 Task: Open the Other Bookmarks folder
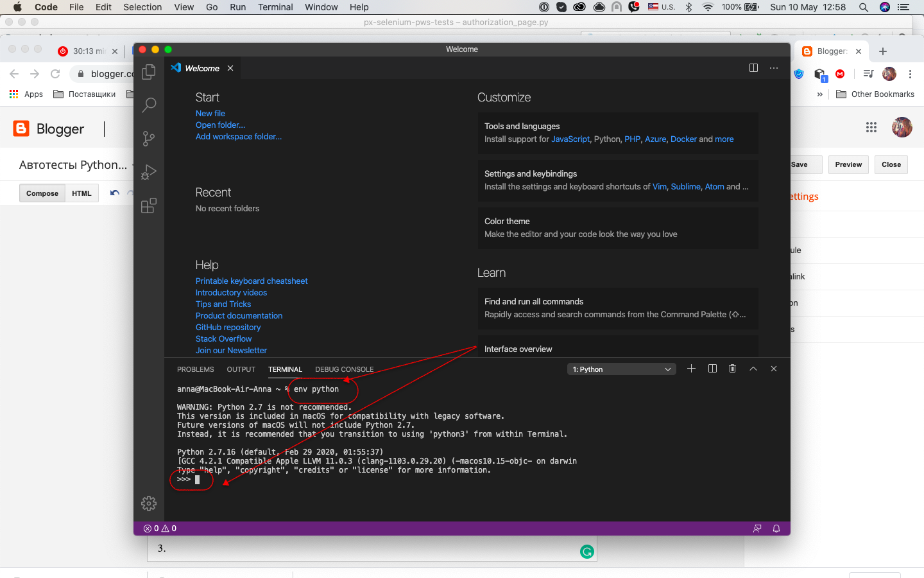875,94
